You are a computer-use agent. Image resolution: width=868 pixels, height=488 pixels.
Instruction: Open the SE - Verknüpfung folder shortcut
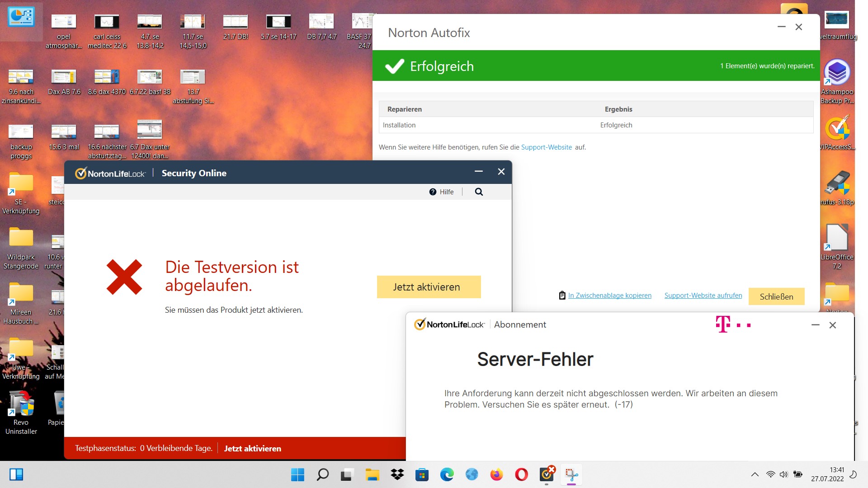tap(21, 192)
